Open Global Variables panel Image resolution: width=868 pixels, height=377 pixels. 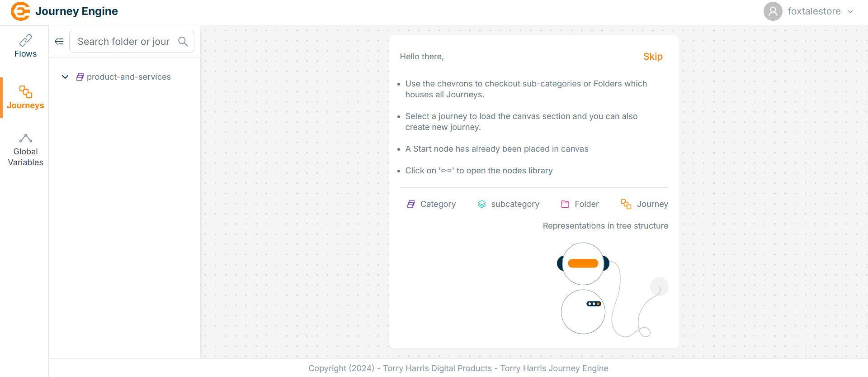click(25, 150)
